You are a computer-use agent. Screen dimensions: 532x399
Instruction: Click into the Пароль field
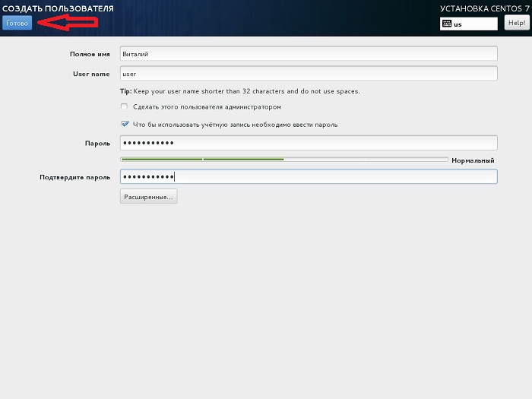click(309, 143)
